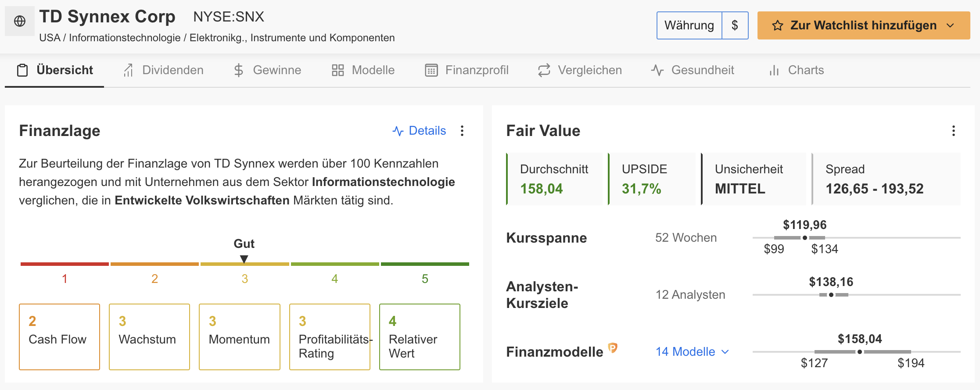The image size is (980, 390).
Task: Open the Gesundheit tab
Action: point(693,70)
